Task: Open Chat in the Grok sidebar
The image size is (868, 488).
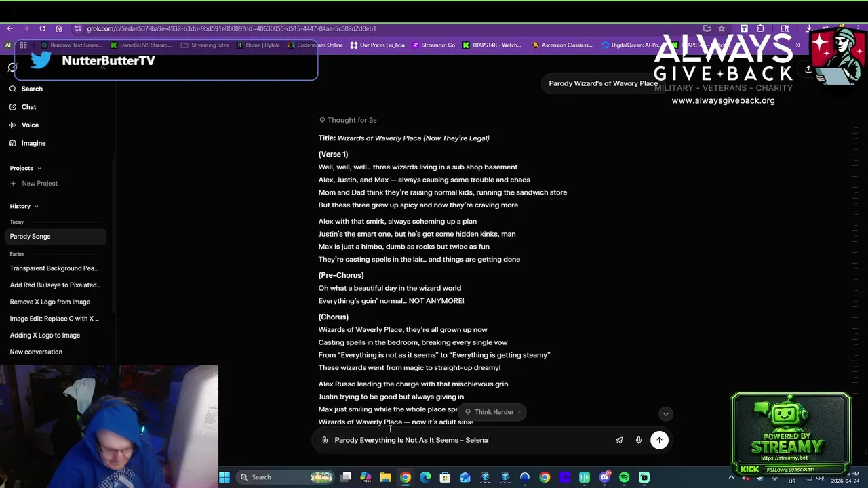Action: (23, 107)
